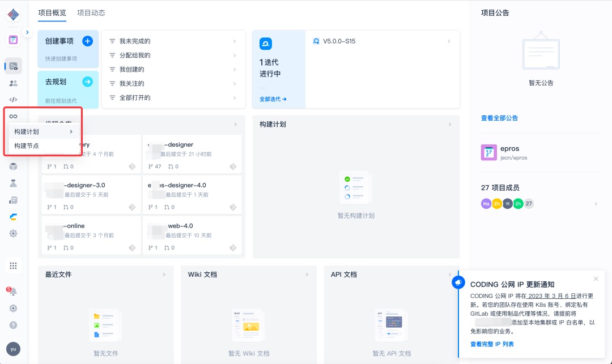Viewport: 612px width, 364px height.
Task: Open the test management flask icon
Action: (13, 183)
